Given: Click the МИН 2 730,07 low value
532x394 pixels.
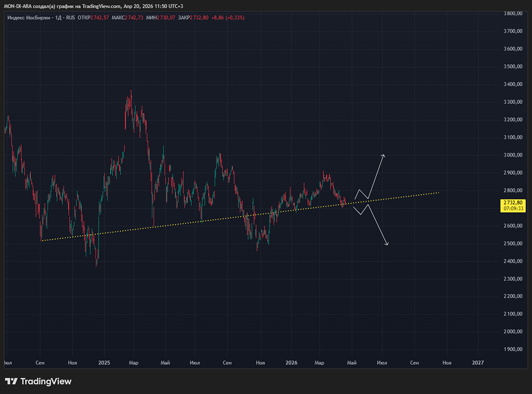Looking at the screenshot, I should (161, 18).
